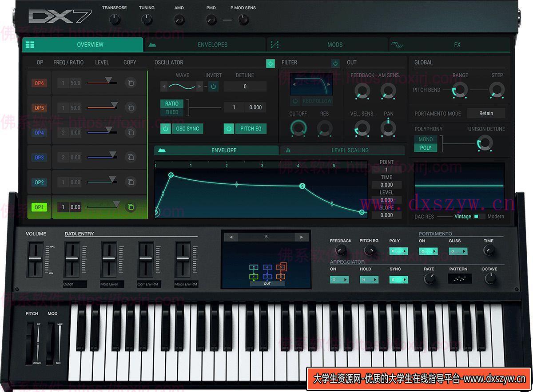
Task: Click the pitch bend RANGE knob
Action: pos(460,91)
